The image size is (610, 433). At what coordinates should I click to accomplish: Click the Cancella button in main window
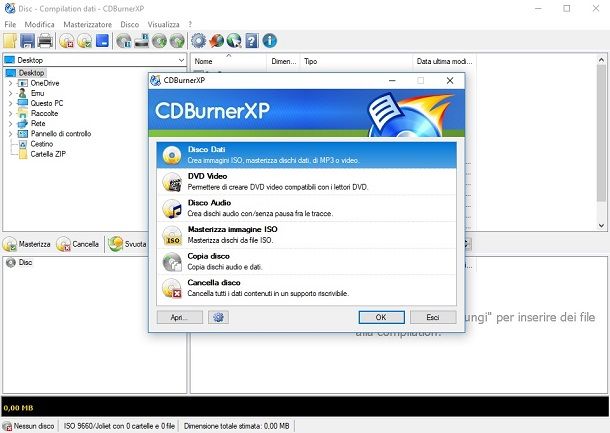78,244
